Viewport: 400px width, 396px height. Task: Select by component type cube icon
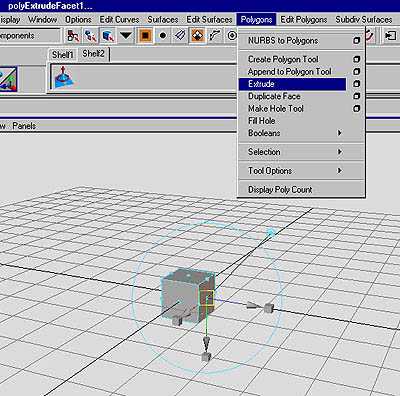click(x=108, y=35)
